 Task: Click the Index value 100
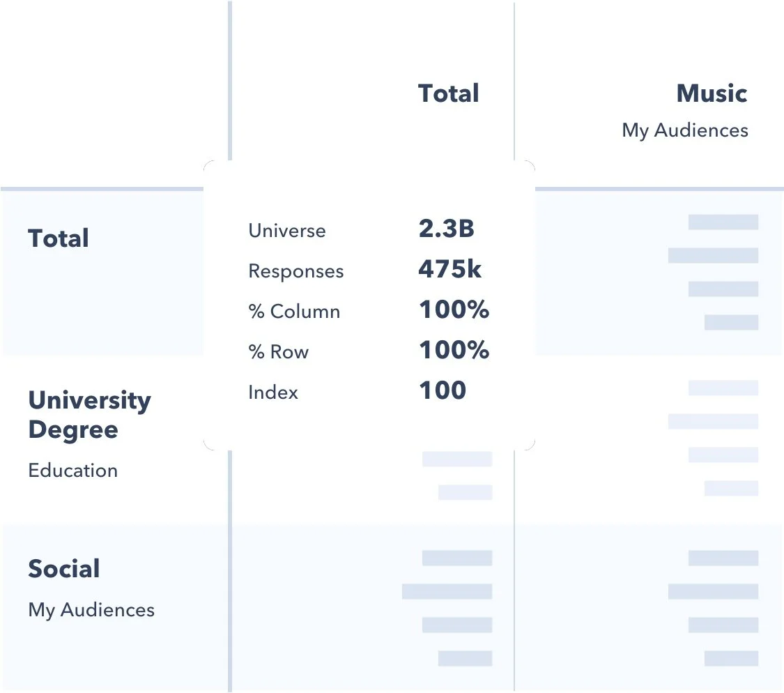443,390
